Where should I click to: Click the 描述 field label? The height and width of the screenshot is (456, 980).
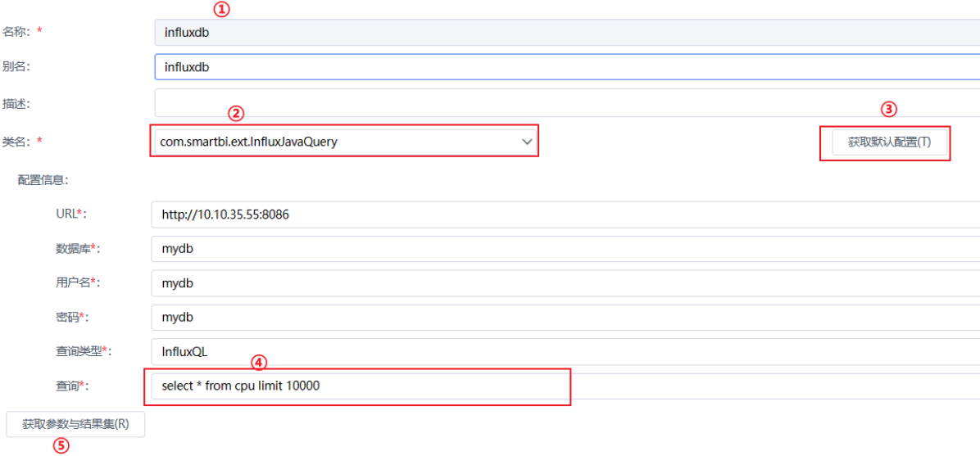coord(16,104)
